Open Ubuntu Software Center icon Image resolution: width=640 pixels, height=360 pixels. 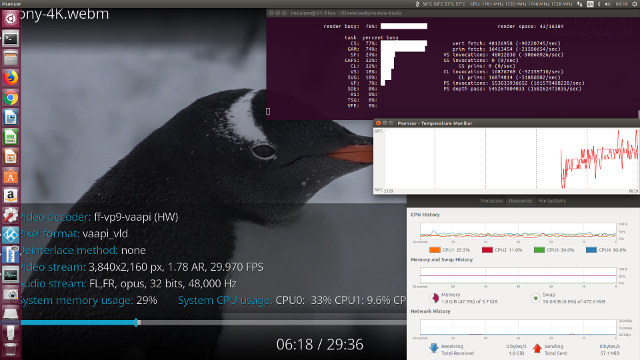11,176
